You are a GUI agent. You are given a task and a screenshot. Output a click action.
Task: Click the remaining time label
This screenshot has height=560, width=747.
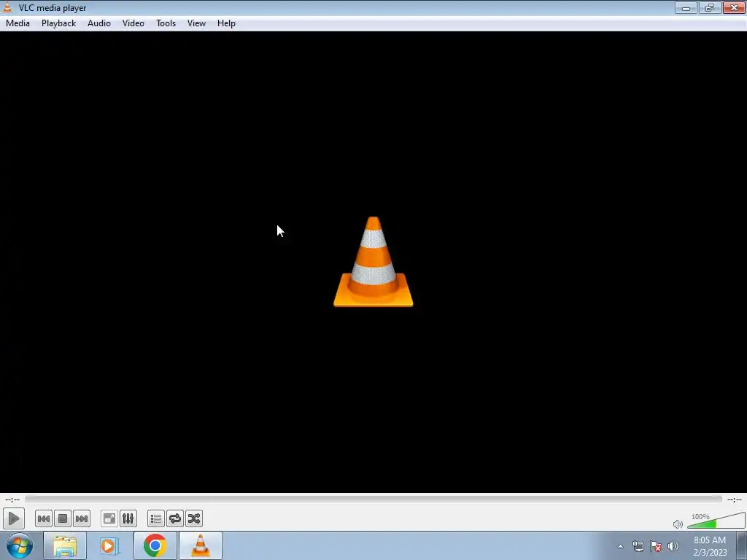(734, 499)
